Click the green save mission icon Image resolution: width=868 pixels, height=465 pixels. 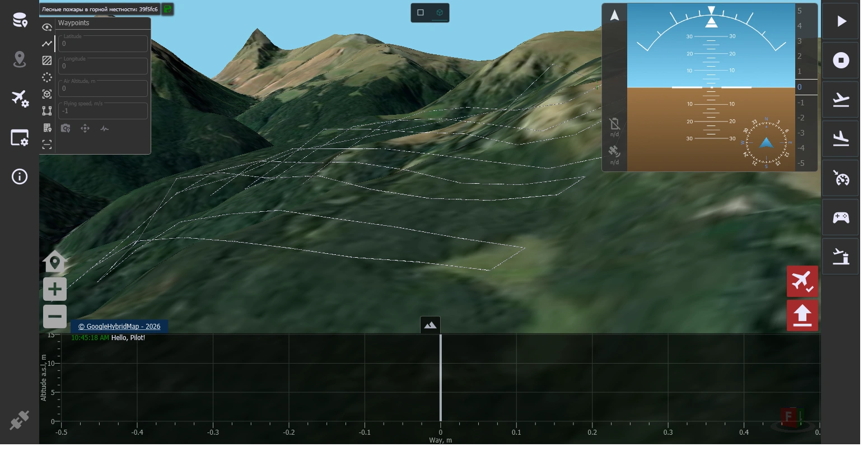click(167, 9)
